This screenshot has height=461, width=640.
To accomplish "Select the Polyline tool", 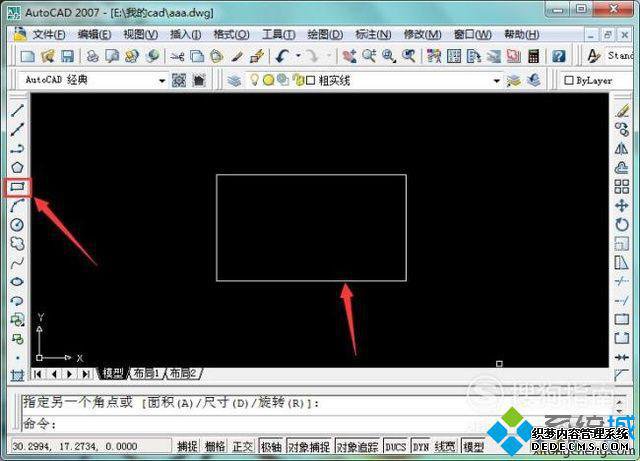I will click(x=17, y=149).
